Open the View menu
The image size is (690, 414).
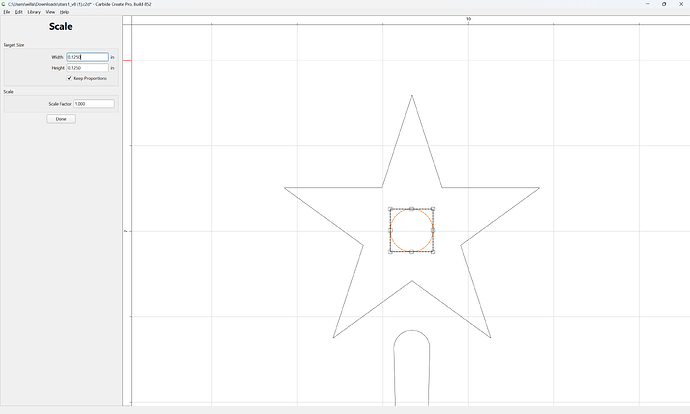click(50, 12)
